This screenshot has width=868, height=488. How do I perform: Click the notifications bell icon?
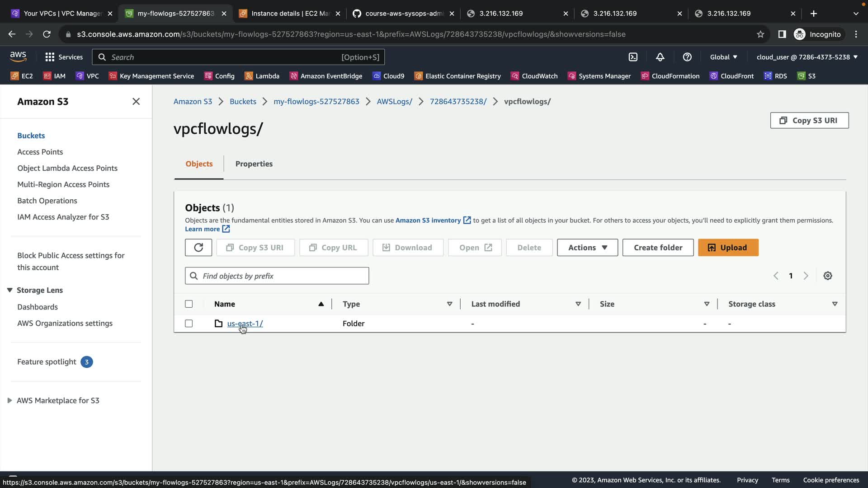coord(660,57)
